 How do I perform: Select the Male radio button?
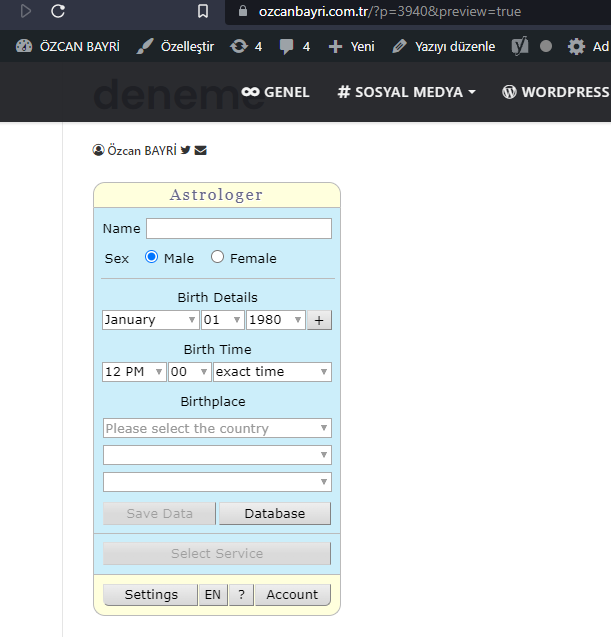click(x=152, y=257)
